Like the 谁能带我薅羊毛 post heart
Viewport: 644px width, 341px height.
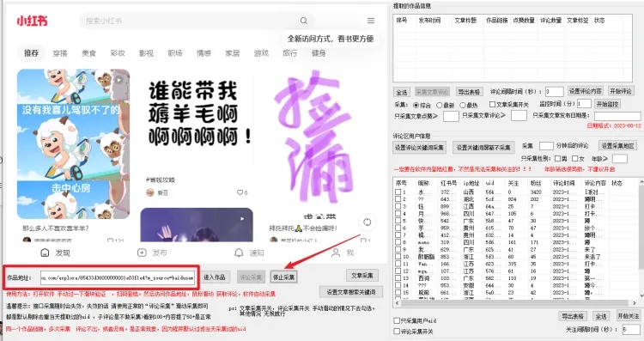(x=240, y=192)
